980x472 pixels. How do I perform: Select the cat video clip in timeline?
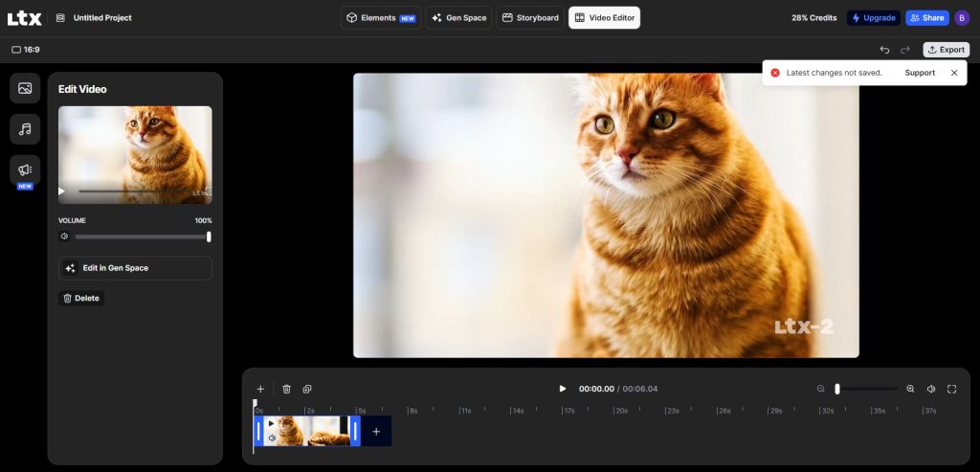307,431
